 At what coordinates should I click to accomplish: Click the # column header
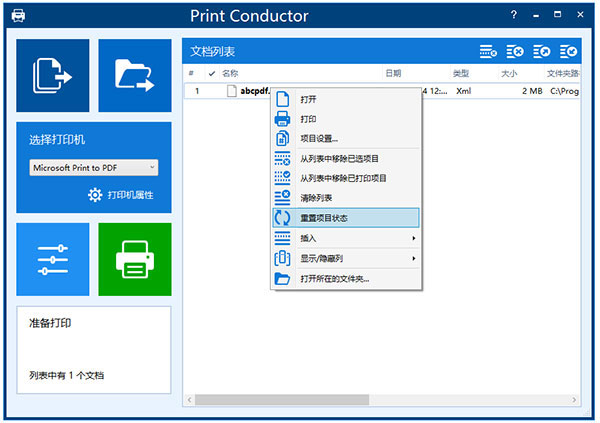[191, 73]
